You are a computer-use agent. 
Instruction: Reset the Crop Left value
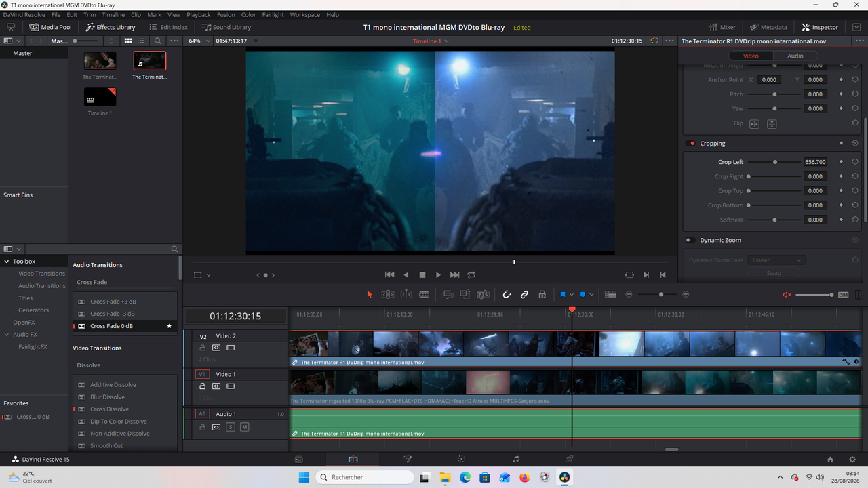pyautogui.click(x=855, y=162)
